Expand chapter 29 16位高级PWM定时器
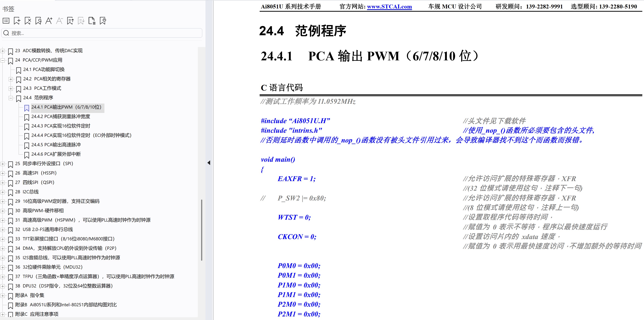644x320 pixels. pyautogui.click(x=2, y=201)
